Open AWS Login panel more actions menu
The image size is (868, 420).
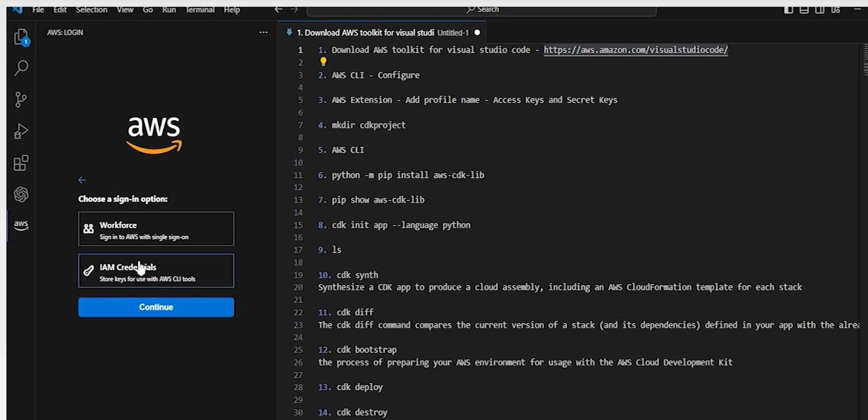264,33
